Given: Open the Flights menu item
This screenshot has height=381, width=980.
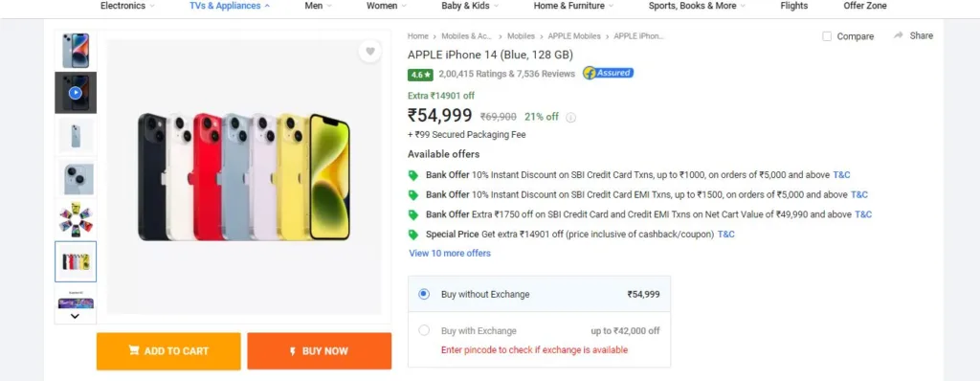Looking at the screenshot, I should click(x=793, y=6).
